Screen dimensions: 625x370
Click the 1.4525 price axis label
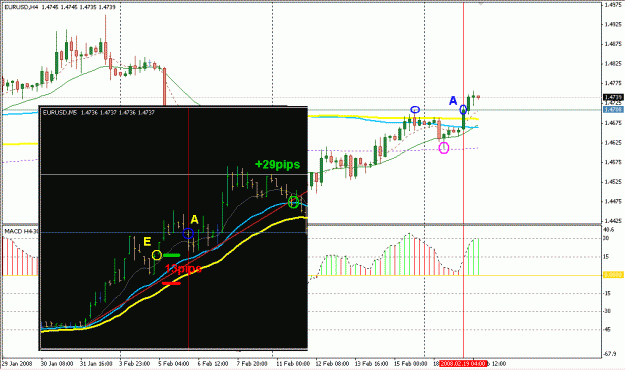[613, 182]
